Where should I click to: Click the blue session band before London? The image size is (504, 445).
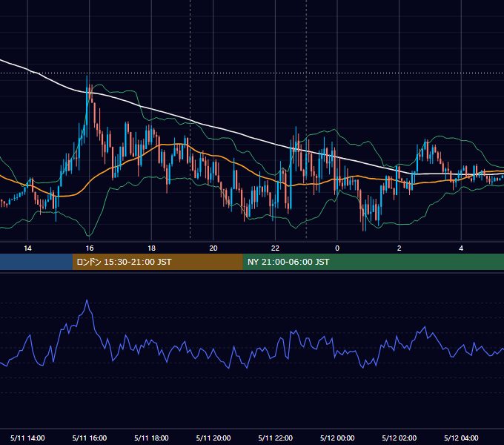click(36, 262)
